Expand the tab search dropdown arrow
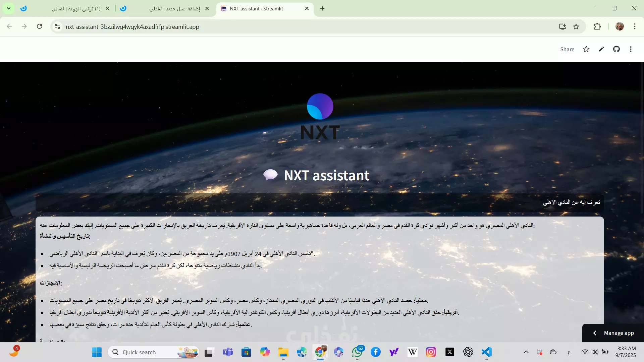644x362 pixels. click(8, 8)
